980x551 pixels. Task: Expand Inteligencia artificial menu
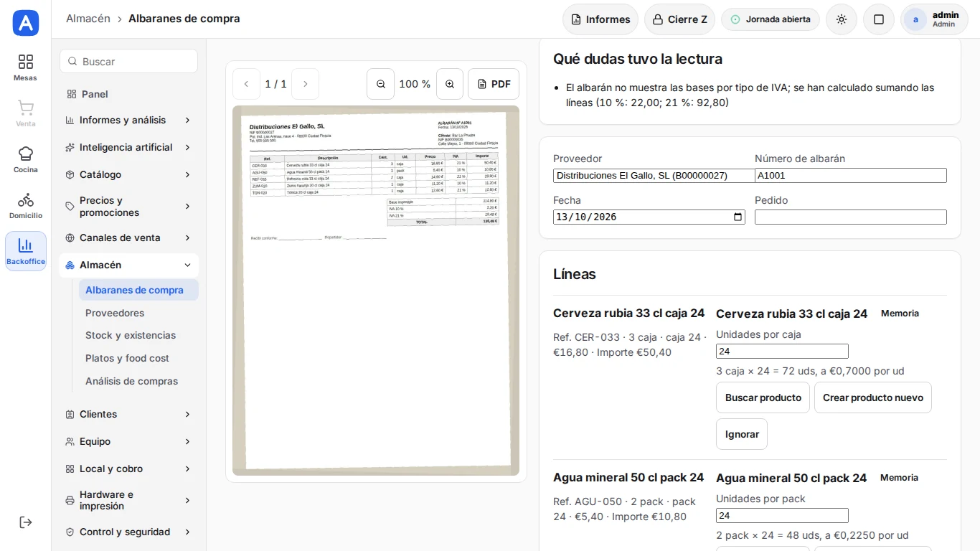pos(128,147)
